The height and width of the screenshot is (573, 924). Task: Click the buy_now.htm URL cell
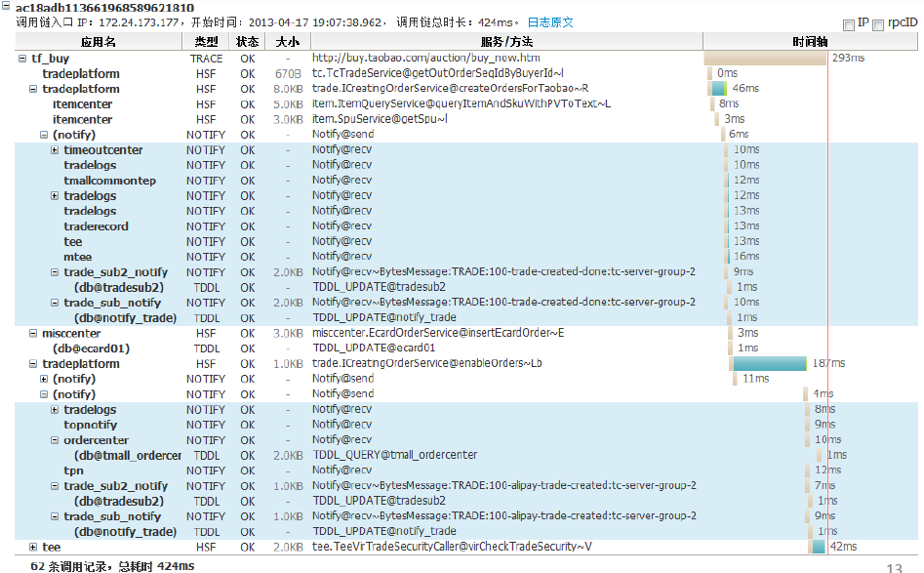pyautogui.click(x=426, y=58)
